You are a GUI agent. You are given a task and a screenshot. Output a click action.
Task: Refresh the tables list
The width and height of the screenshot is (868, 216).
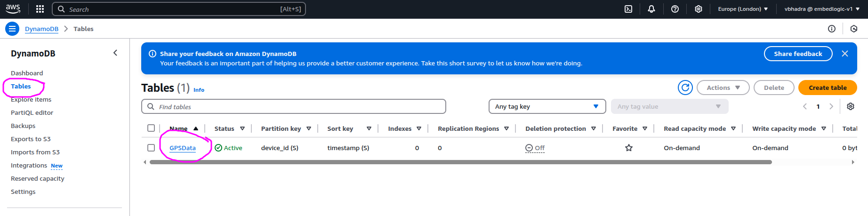click(x=685, y=88)
